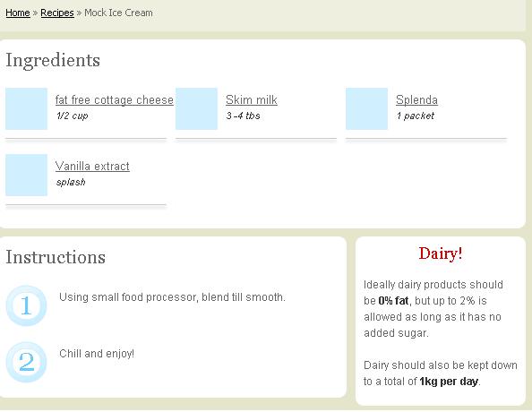Screen dimensions: 532x412
Task: Click the 'Chill and enjoy!' instruction text
Action: click(x=97, y=354)
